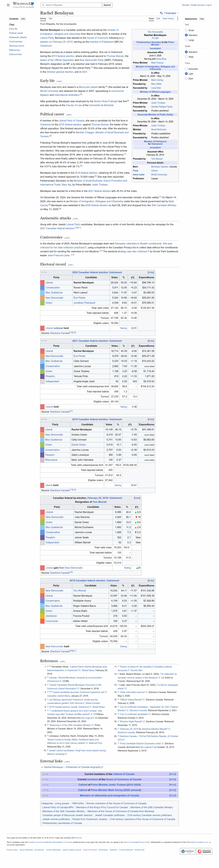Show Current members of House of Commons navbox

pyautogui.click(x=172, y=779)
